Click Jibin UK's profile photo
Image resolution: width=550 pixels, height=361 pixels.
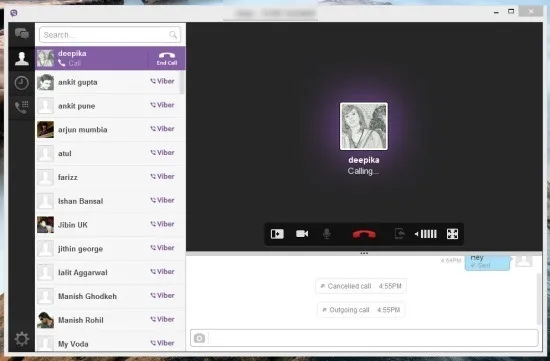click(x=46, y=225)
